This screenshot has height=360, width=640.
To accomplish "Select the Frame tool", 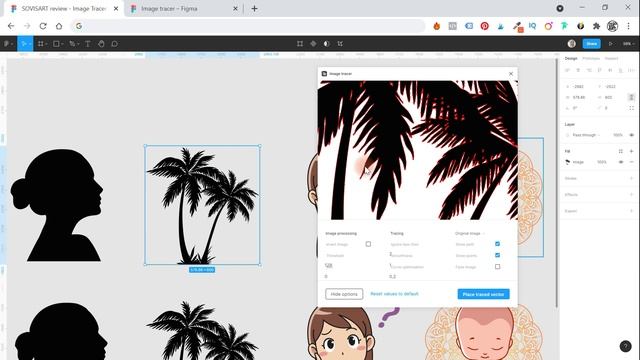I will click(x=41, y=44).
